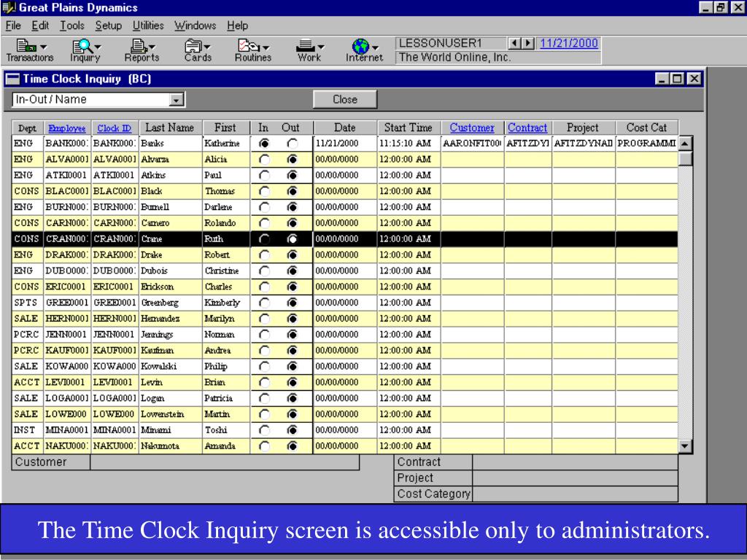Click the next user date arrow
Image resolution: width=747 pixels, height=560 pixels.
(x=527, y=43)
